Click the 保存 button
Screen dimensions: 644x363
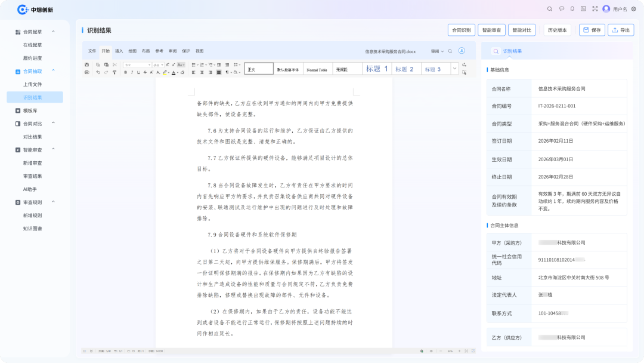(x=592, y=30)
